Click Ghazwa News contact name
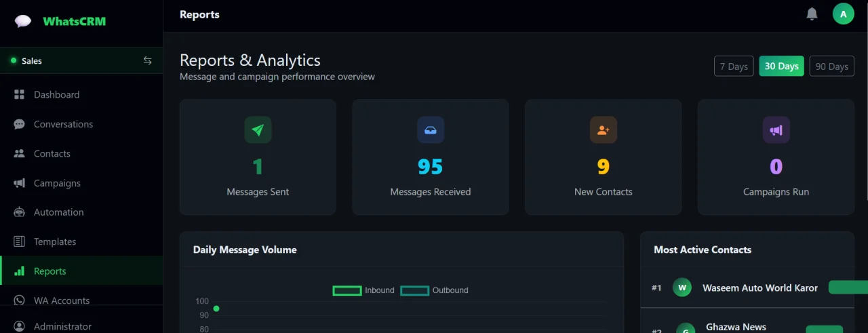868x333 pixels. 736,327
